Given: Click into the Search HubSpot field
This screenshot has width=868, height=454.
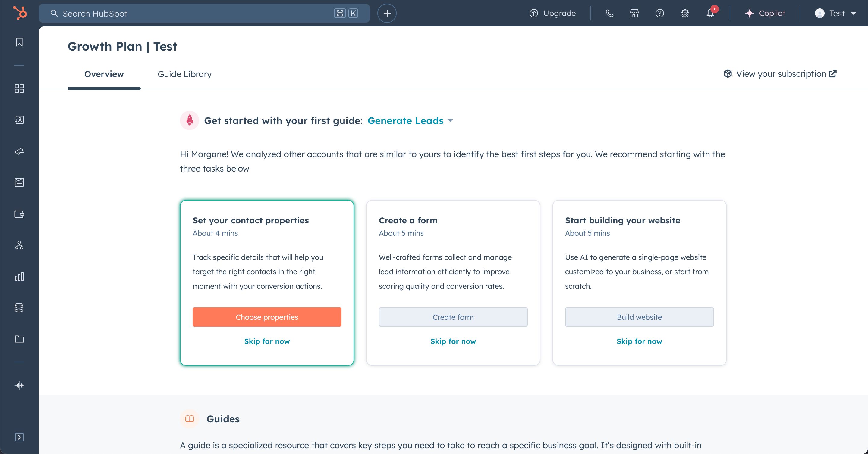Looking at the screenshot, I should 204,13.
